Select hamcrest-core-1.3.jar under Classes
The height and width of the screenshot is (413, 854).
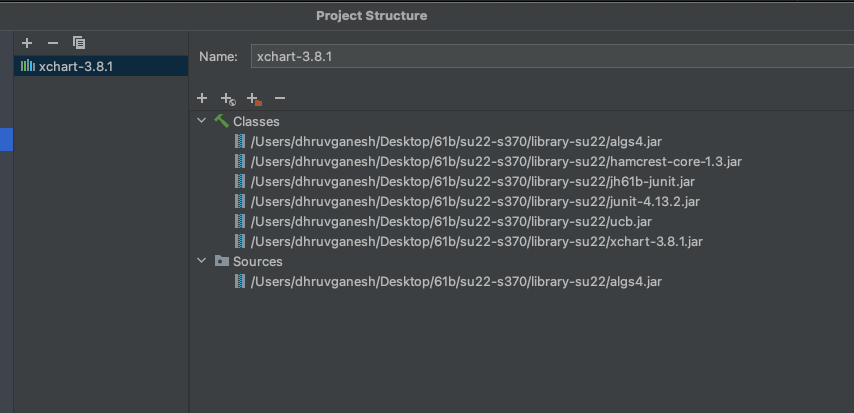[496, 161]
